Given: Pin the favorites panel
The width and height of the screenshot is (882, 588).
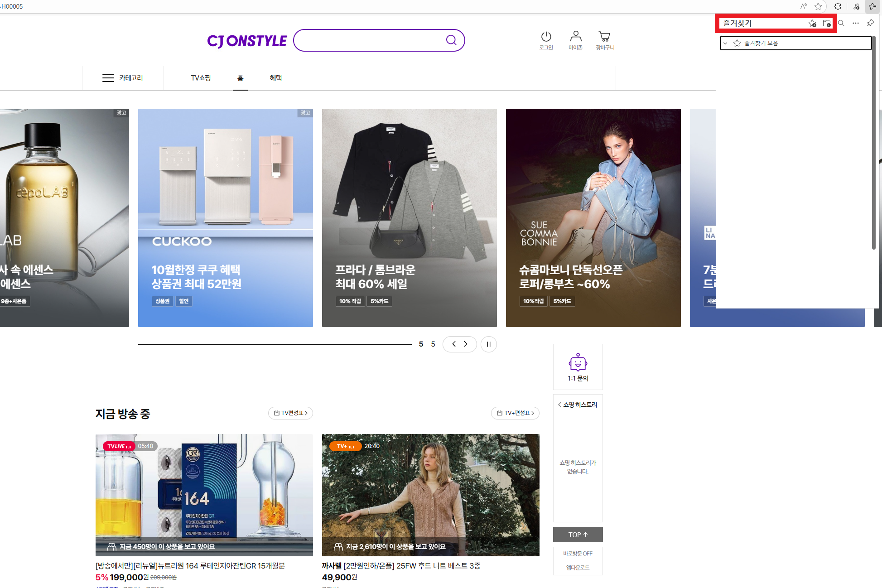Looking at the screenshot, I should coord(870,23).
